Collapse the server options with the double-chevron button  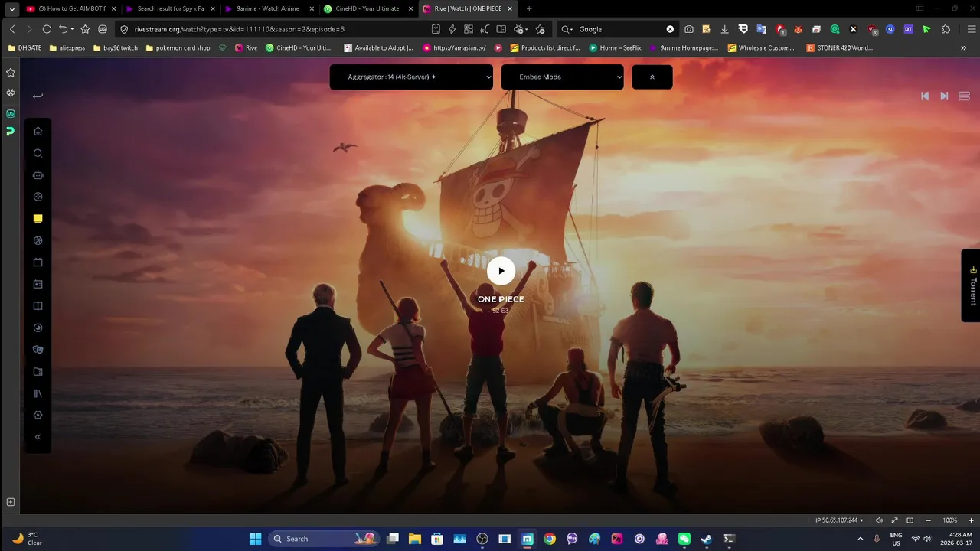pyautogui.click(x=652, y=77)
